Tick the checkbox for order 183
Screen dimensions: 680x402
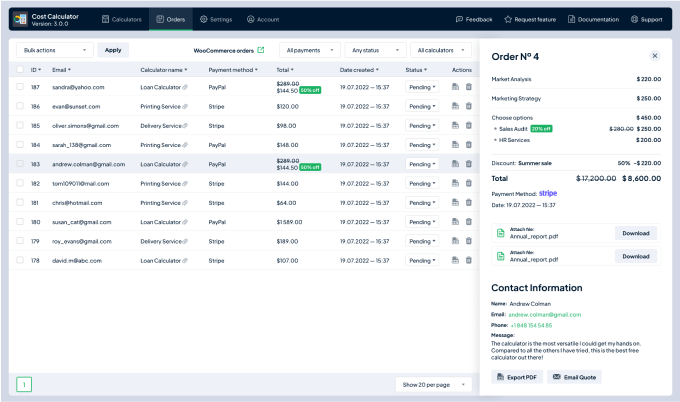[x=20, y=164]
